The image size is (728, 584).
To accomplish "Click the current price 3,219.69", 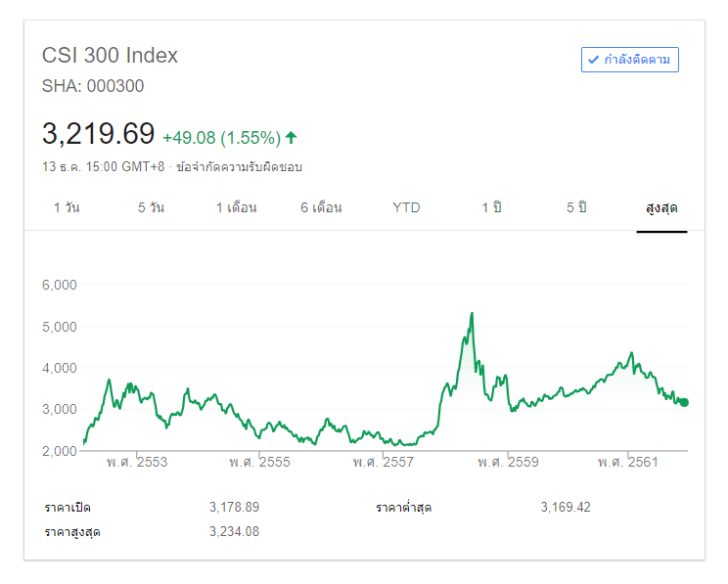I will coord(98,134).
